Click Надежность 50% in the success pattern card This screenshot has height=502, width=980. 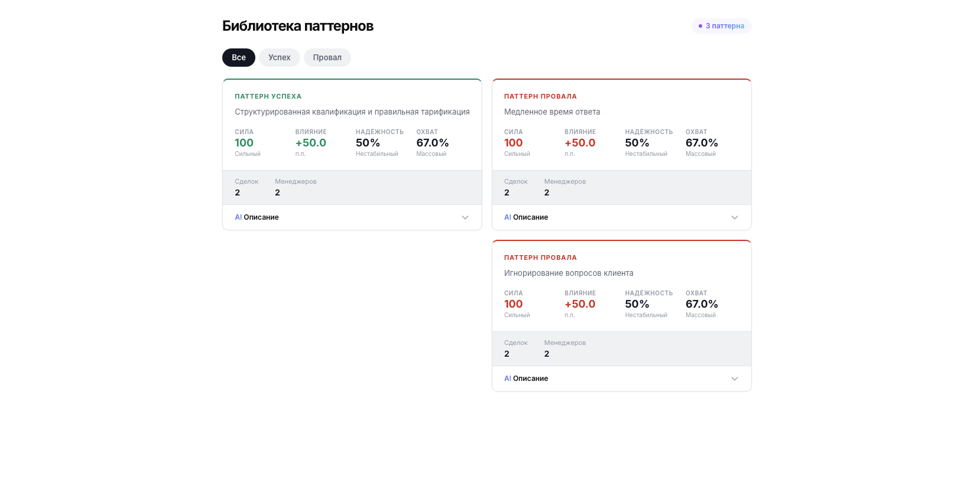[368, 143]
